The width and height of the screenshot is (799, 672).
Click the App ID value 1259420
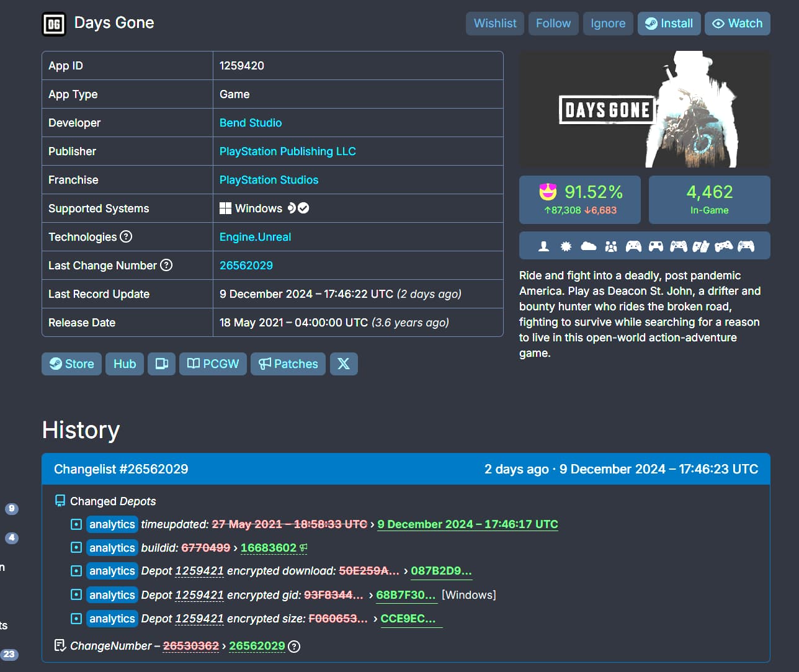click(242, 66)
